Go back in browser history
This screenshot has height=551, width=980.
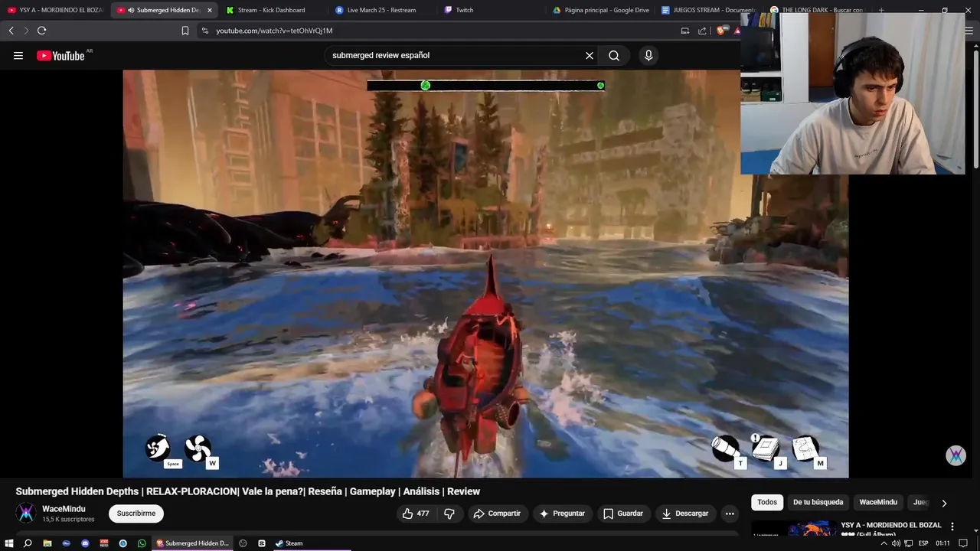(11, 31)
